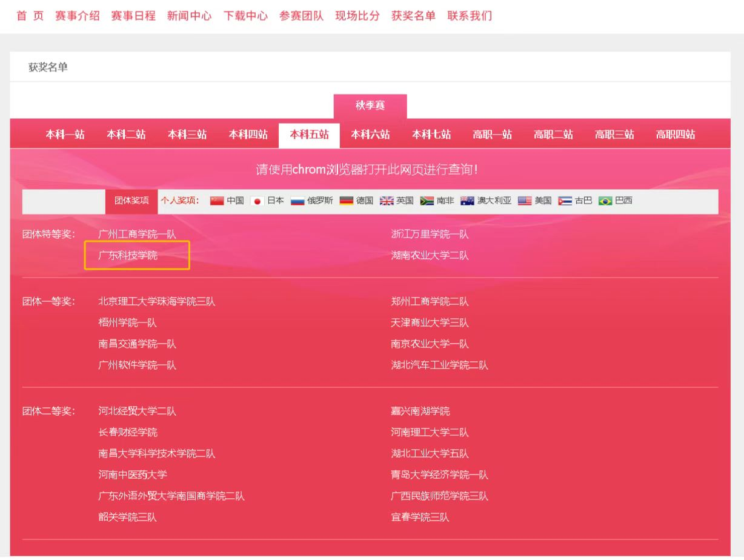Click the 团体奖项 button
Screen dimensions: 744x560
tap(131, 201)
